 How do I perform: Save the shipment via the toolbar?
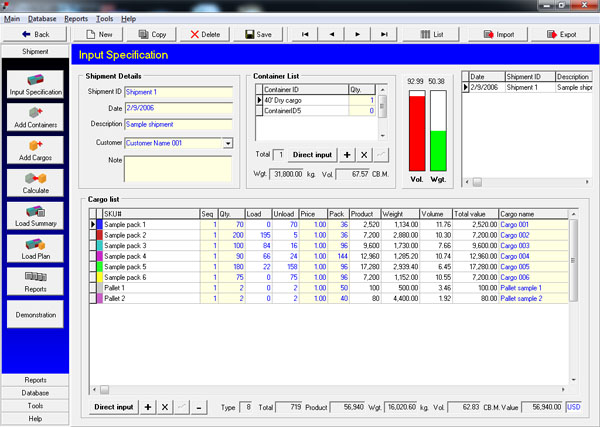tap(258, 34)
